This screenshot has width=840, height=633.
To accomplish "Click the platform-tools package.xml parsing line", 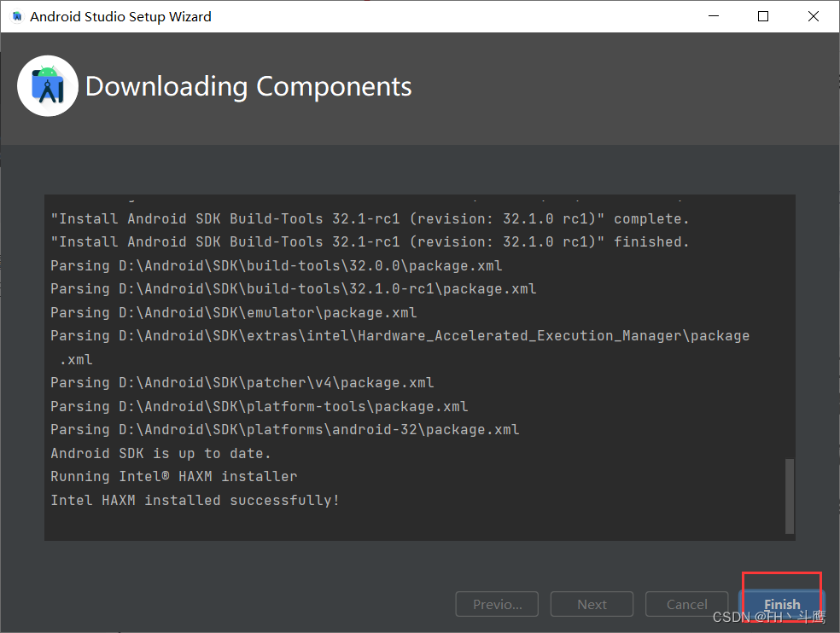I will (x=260, y=406).
